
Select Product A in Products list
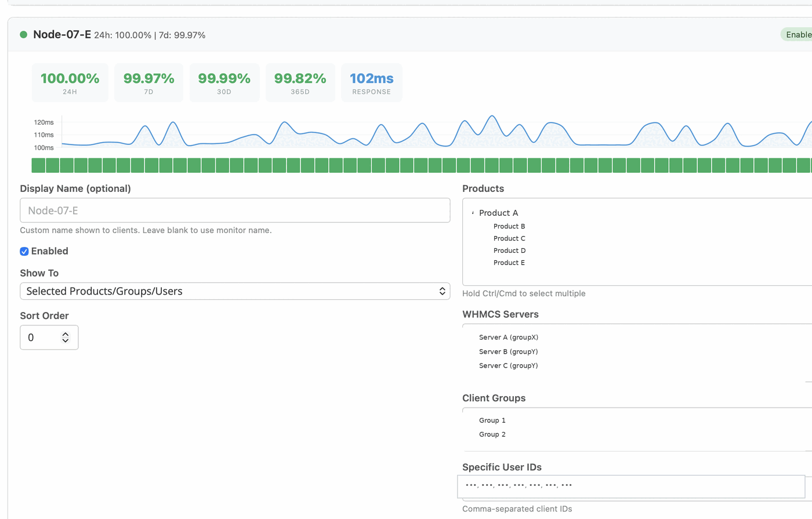coord(499,213)
